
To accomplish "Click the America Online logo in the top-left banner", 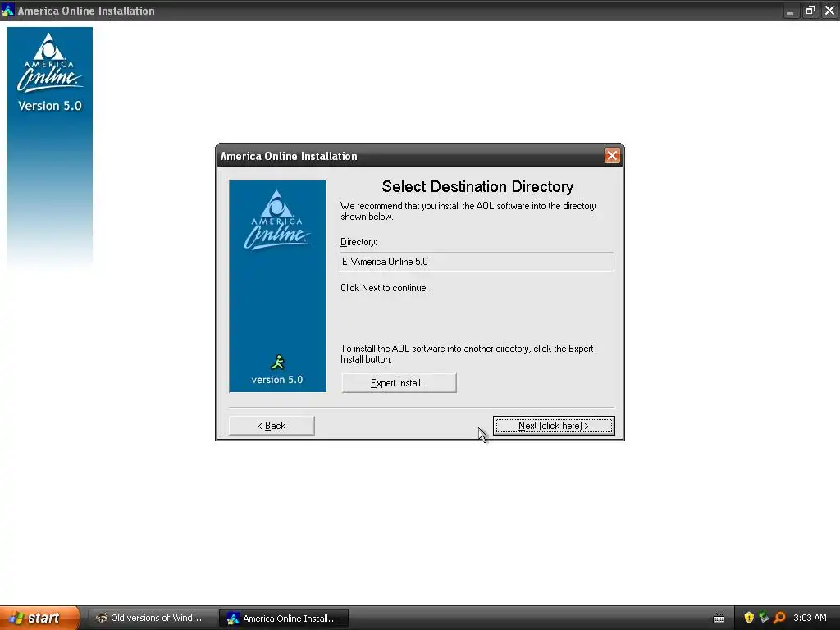I will click(x=49, y=62).
